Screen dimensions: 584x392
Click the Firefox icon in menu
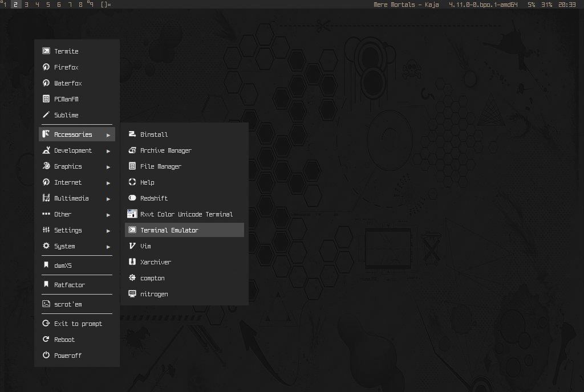pyautogui.click(x=46, y=67)
